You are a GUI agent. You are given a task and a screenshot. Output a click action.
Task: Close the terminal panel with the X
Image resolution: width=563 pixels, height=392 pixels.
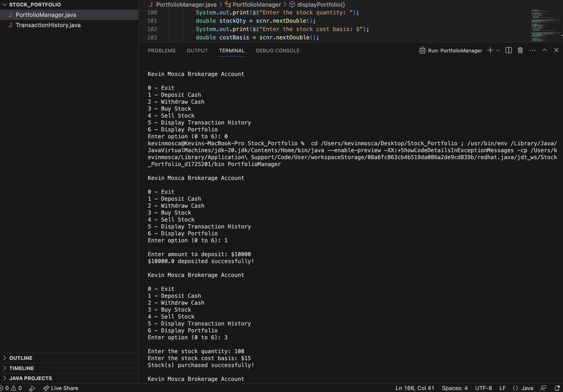point(556,50)
